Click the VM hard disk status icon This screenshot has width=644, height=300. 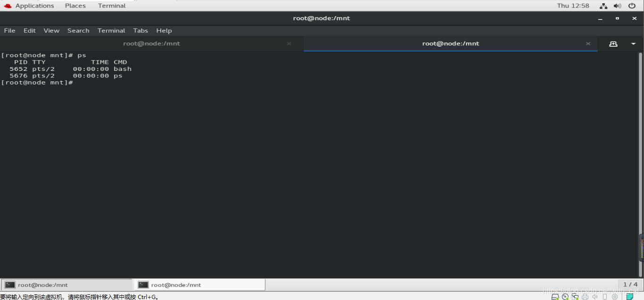(x=556, y=297)
